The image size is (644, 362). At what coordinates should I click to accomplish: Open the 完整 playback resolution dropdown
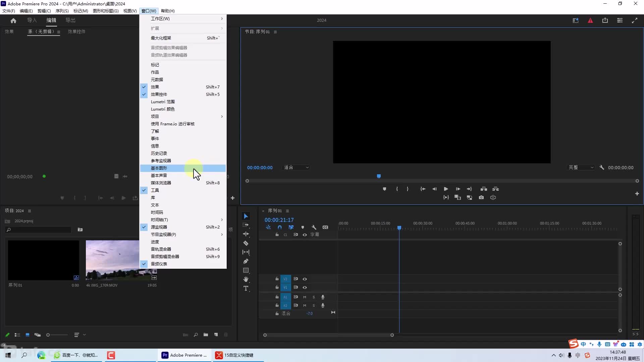(581, 168)
